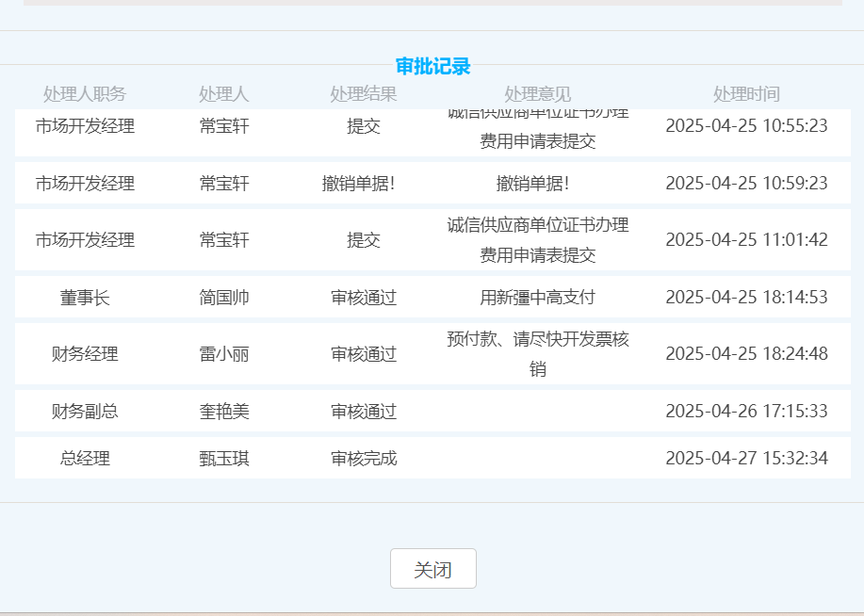Click the 用新疆中高支付 opinion text
Screen dimensions: 864x616
538,298
